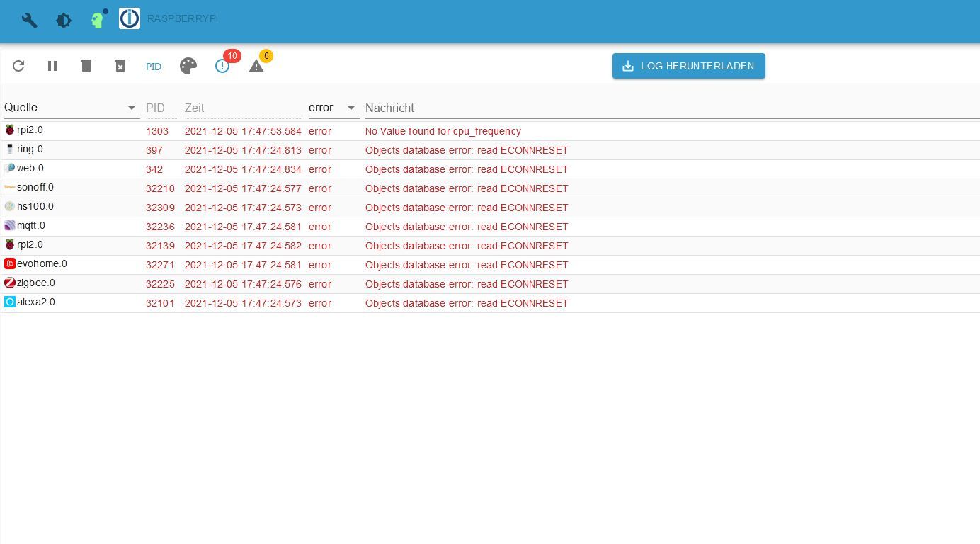Viewport: 980px width, 544px height.
Task: Toggle the PID column button
Action: coord(154,67)
